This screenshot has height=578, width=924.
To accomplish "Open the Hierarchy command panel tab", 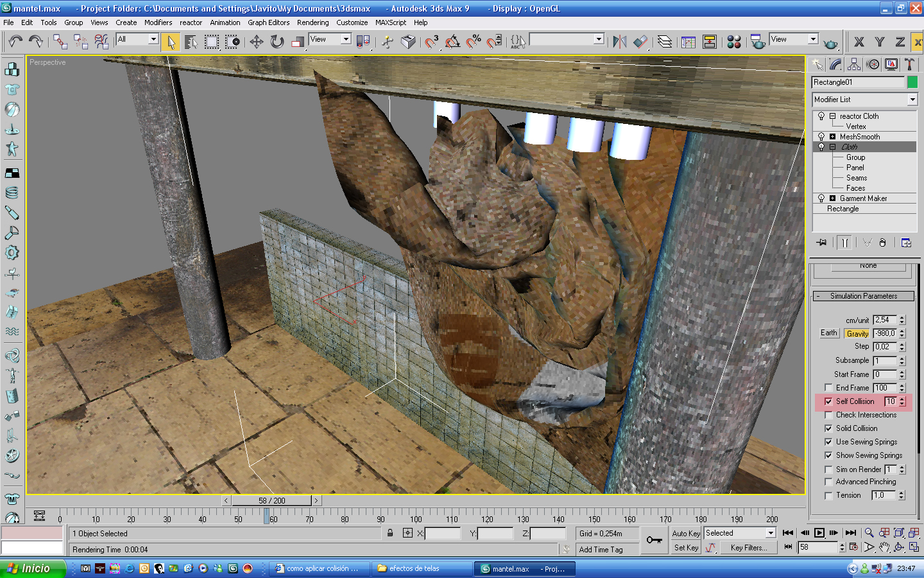I will [854, 64].
